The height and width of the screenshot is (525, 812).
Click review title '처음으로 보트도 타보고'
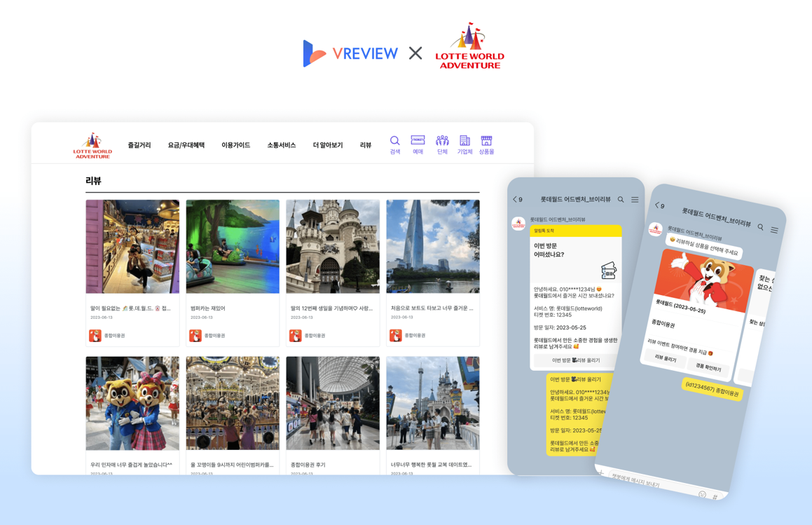pos(432,308)
